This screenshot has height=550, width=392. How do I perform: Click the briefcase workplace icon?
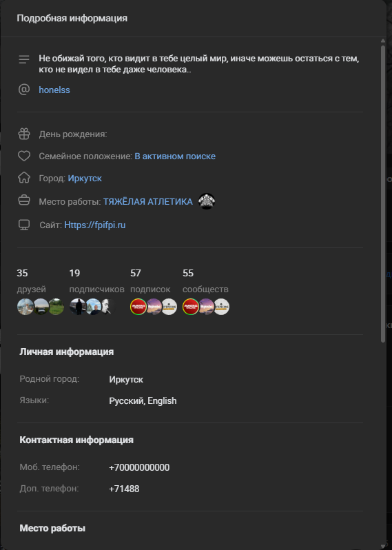click(24, 201)
